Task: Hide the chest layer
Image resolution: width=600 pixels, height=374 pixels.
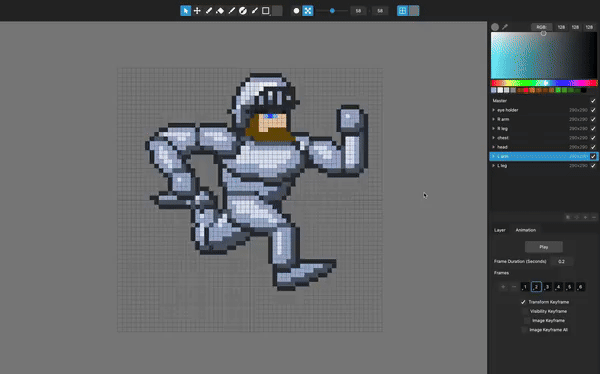Action: (593, 138)
